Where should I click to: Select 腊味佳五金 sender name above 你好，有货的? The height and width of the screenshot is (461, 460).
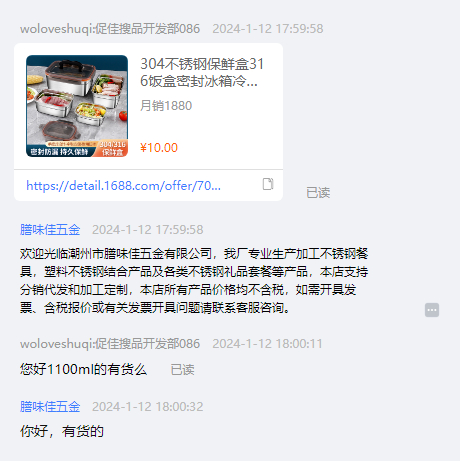click(50, 407)
